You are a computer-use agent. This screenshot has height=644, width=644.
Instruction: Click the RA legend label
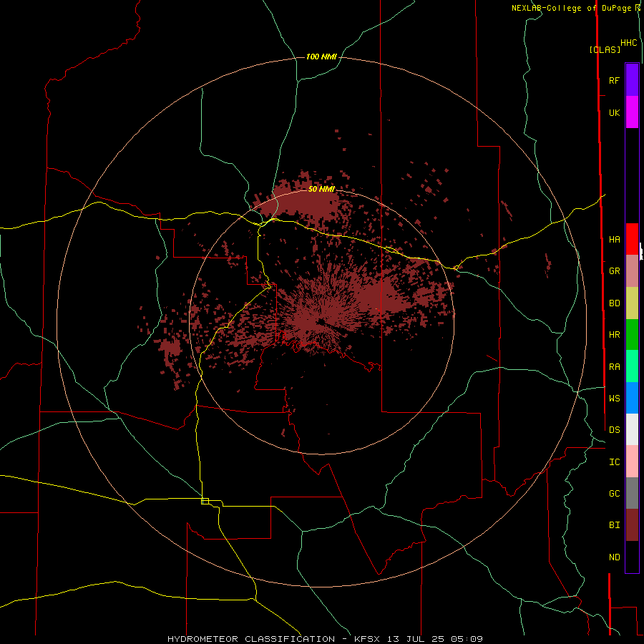coord(614,367)
